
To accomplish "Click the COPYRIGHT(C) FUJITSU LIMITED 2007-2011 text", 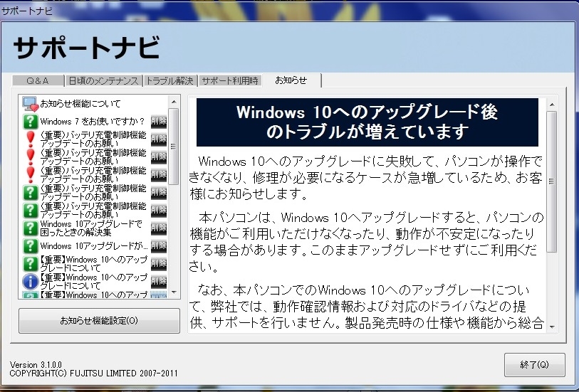I will click(93, 374).
